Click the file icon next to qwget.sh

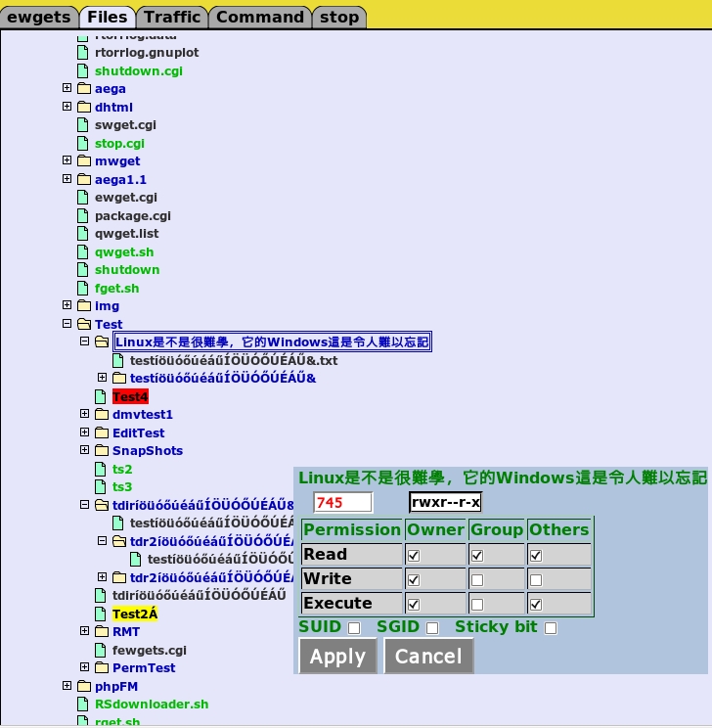point(83,251)
